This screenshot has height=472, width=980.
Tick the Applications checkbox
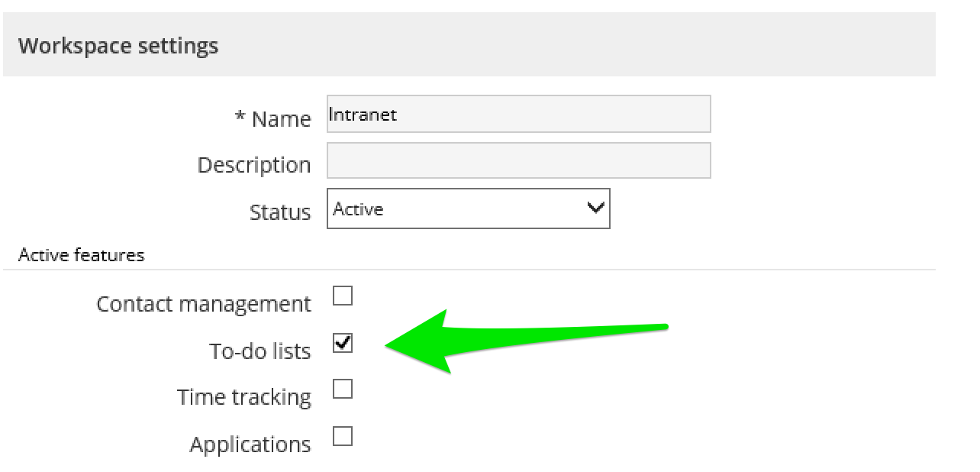pos(343,436)
